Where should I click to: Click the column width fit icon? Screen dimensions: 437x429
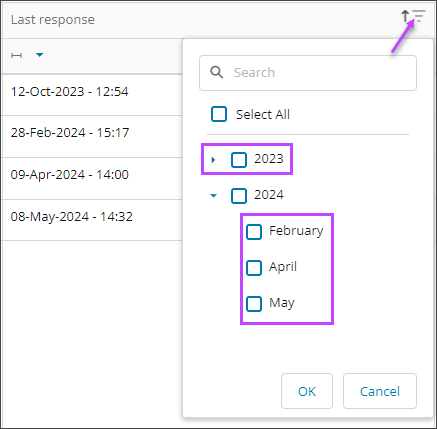(17, 55)
